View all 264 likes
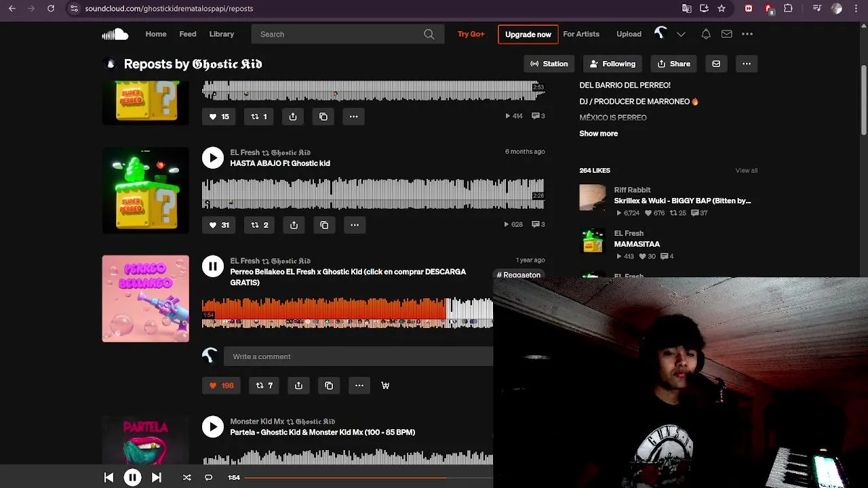Viewport: 868px width, 488px height. [x=746, y=171]
